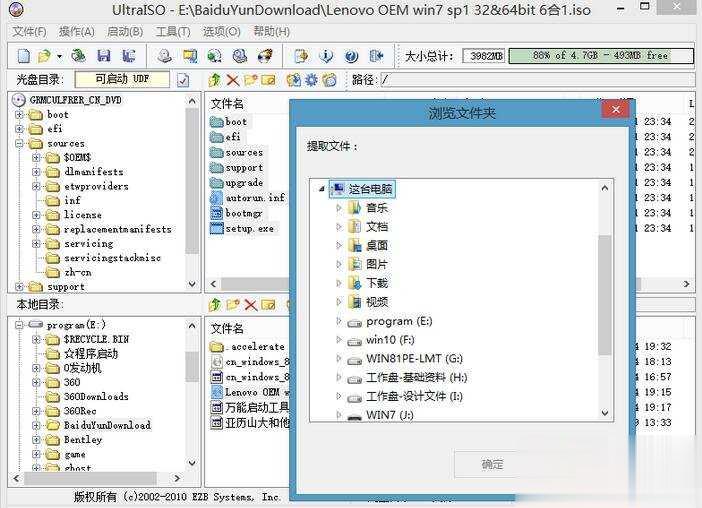The height and width of the screenshot is (508, 702).
Task: Open the 操作(A) menu
Action: point(77,32)
